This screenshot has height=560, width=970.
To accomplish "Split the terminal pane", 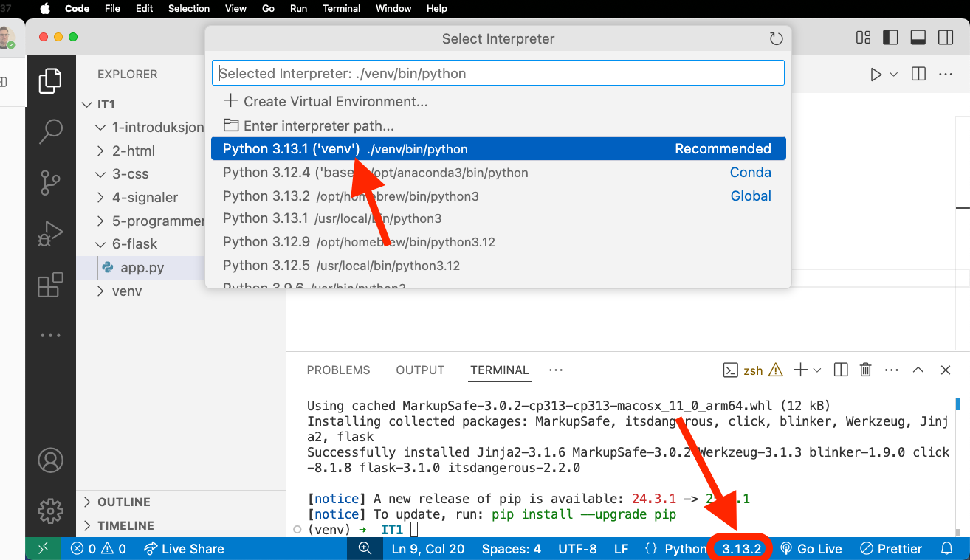I will point(841,370).
